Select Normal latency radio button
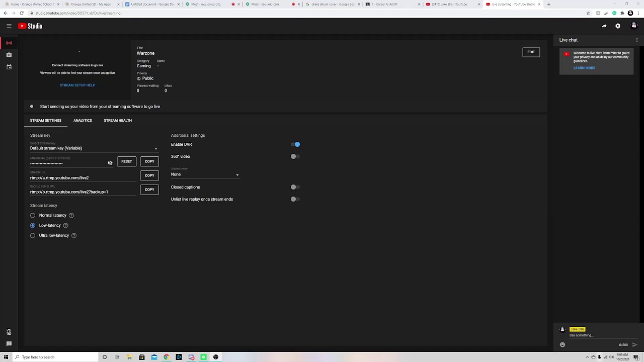Screen dimensions: 644x362 (33, 216)
